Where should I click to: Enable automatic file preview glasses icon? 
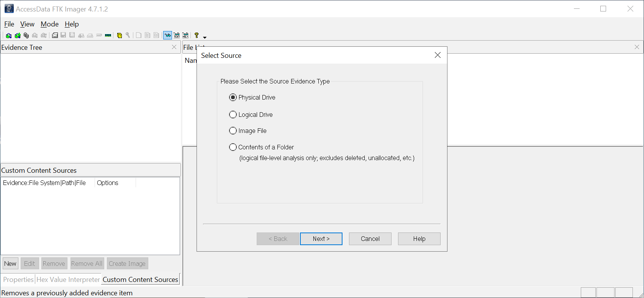167,35
